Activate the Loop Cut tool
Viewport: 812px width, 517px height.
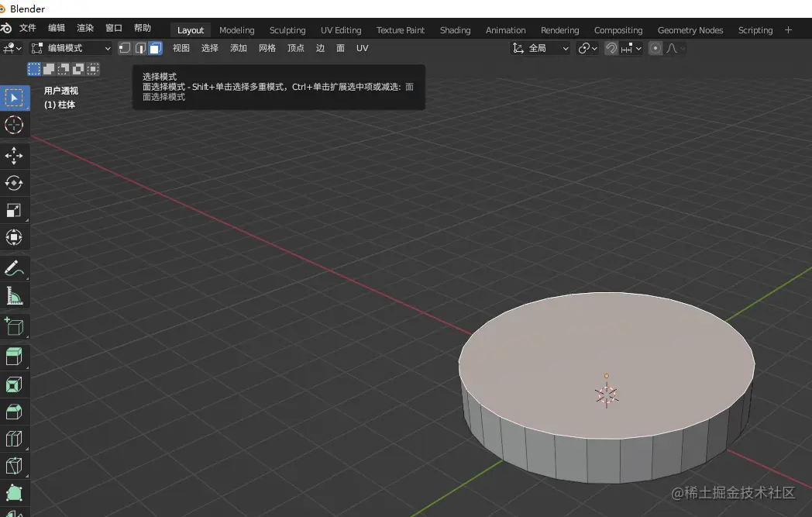point(14,439)
